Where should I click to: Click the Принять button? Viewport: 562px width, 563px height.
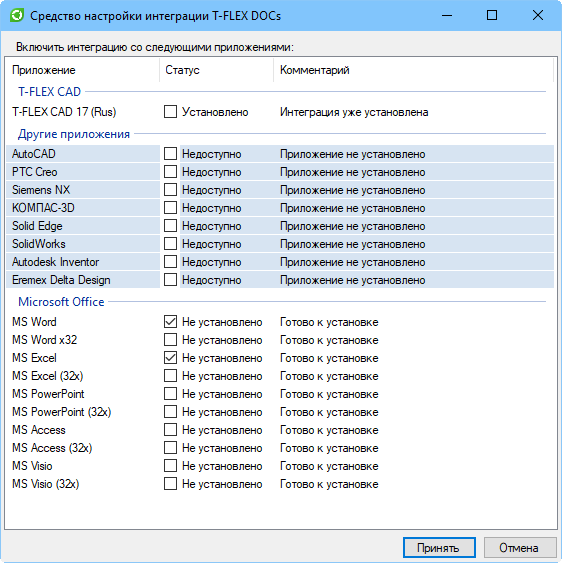pos(439,548)
